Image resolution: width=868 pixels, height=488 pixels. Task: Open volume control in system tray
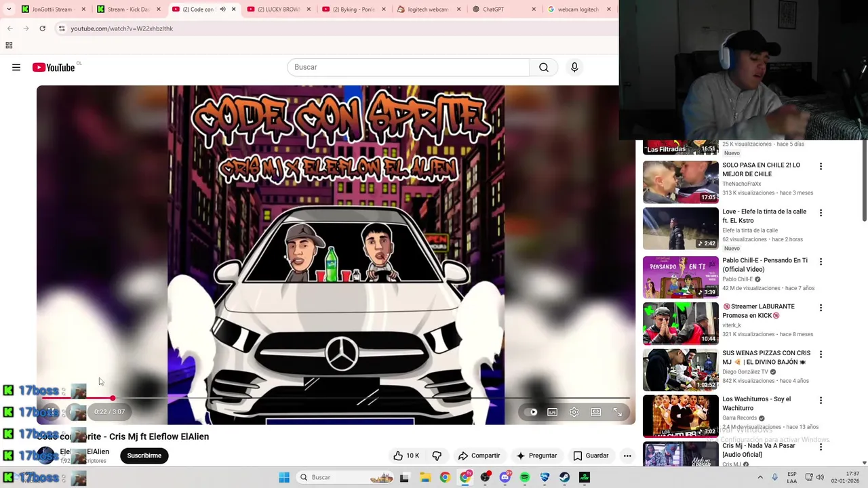tap(820, 477)
